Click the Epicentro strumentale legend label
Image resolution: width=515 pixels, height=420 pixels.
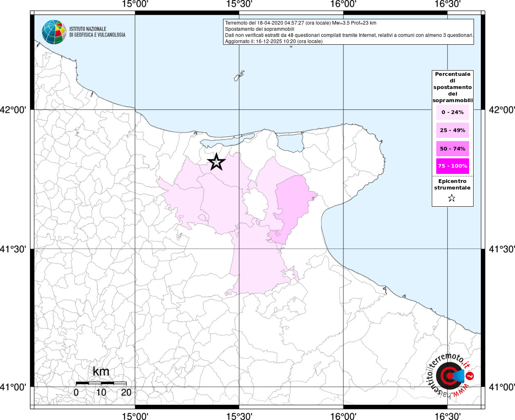452,184
